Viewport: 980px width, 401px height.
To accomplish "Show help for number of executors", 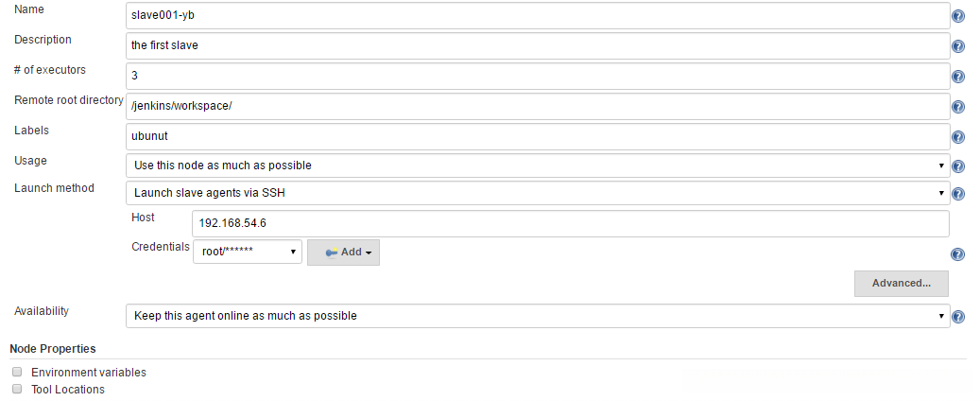I will click(x=958, y=77).
